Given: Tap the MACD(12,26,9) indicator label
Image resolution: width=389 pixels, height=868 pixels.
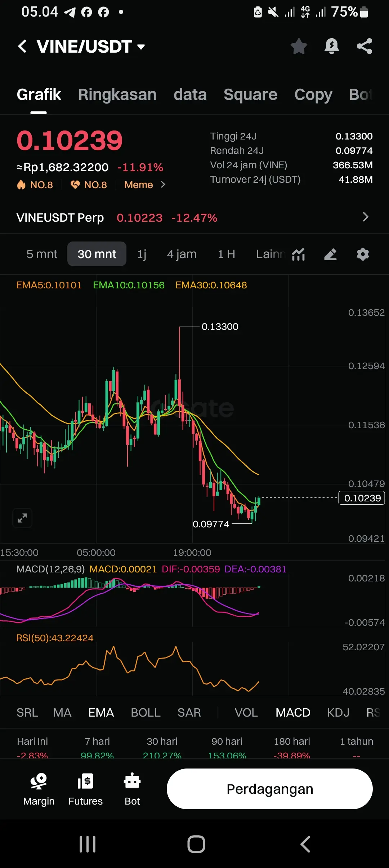Looking at the screenshot, I should coord(50,569).
